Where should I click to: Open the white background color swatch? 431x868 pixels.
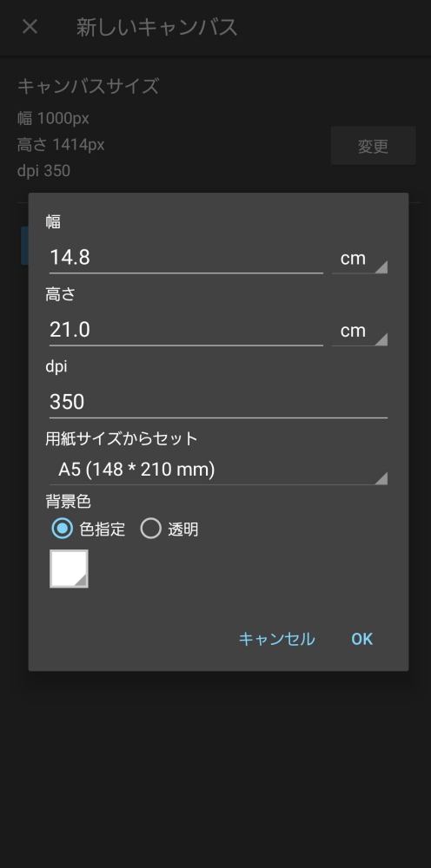[69, 569]
